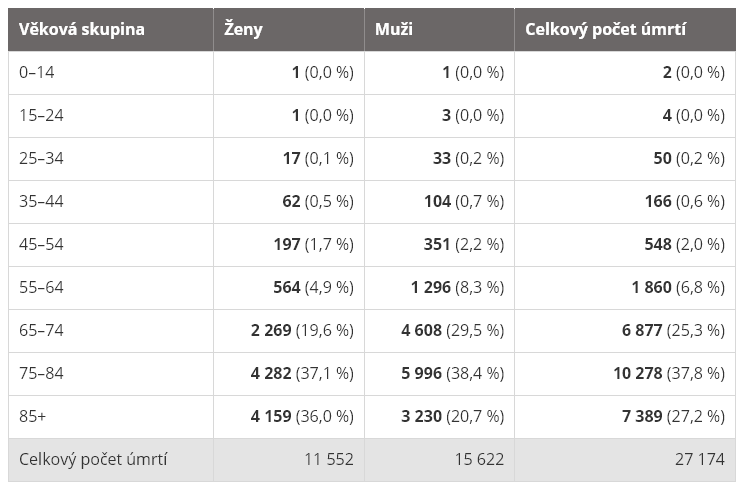Select the 25–34 age group cell

(x=42, y=158)
